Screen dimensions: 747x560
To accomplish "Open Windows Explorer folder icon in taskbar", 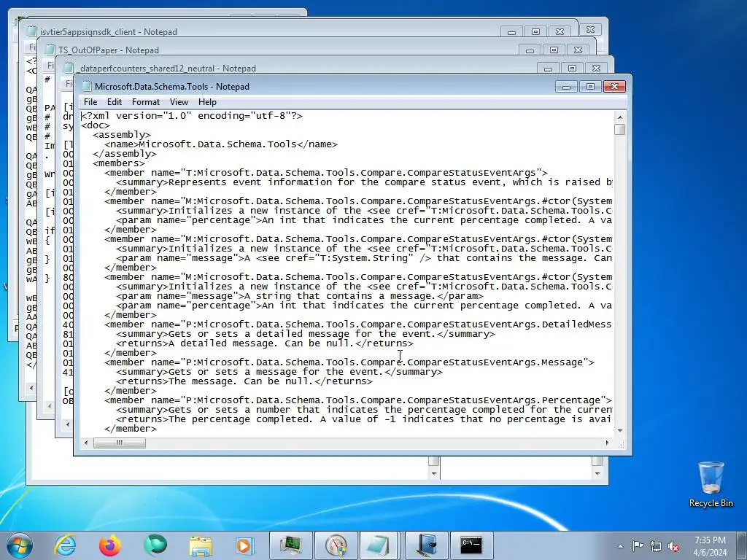I will 201,545.
